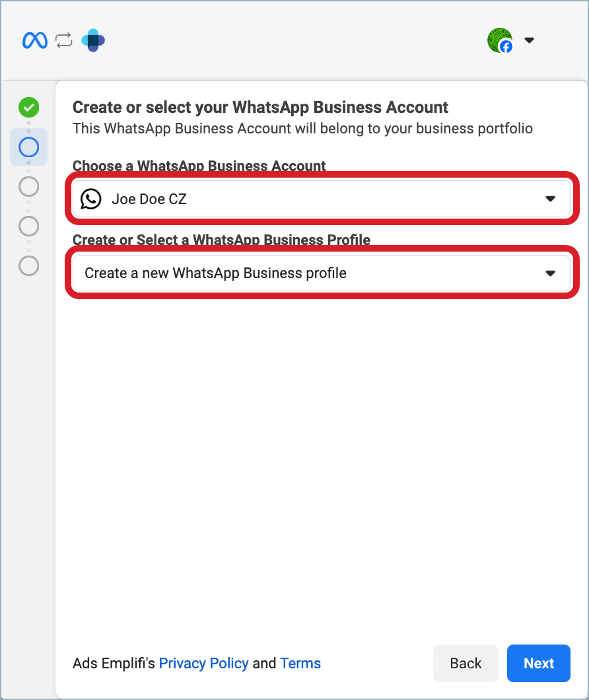Click the Back button
The height and width of the screenshot is (700, 589).
point(466,663)
